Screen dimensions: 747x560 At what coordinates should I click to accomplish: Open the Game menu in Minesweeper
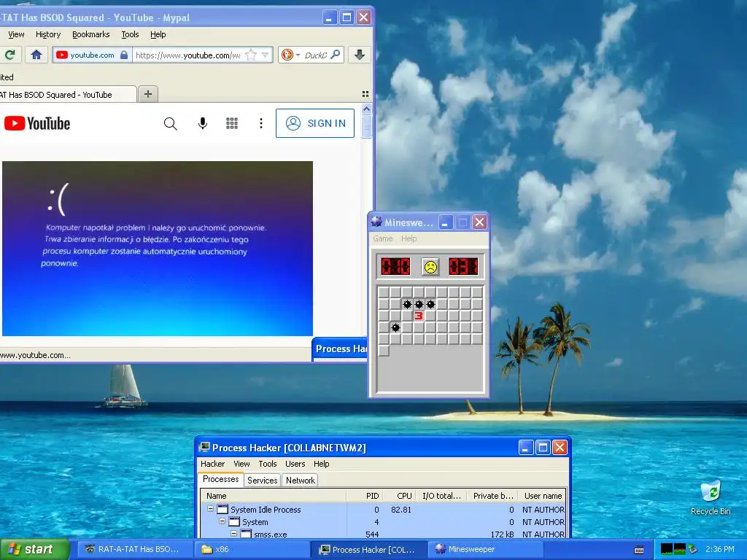[x=382, y=238]
